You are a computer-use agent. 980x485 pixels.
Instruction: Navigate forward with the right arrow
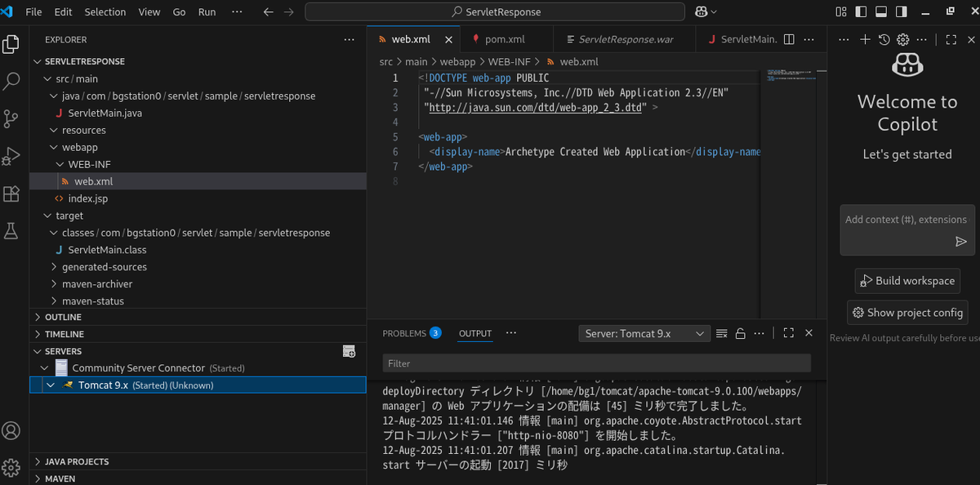pos(287,12)
